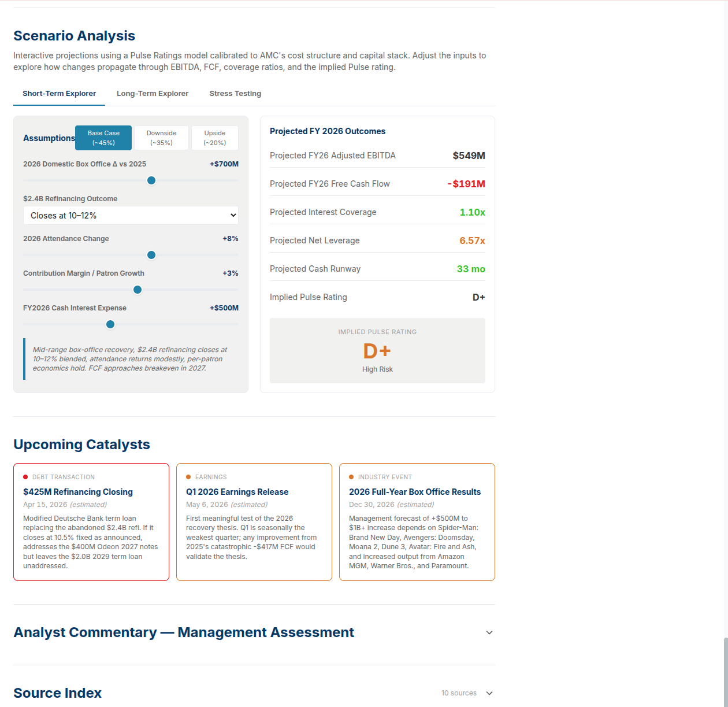
Task: Click the orange Earnings indicator dot
Action: click(x=188, y=477)
